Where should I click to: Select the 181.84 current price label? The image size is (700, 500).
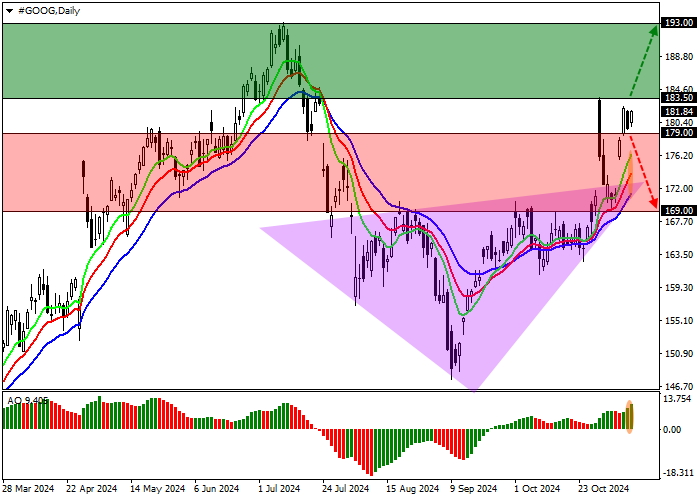[x=679, y=112]
